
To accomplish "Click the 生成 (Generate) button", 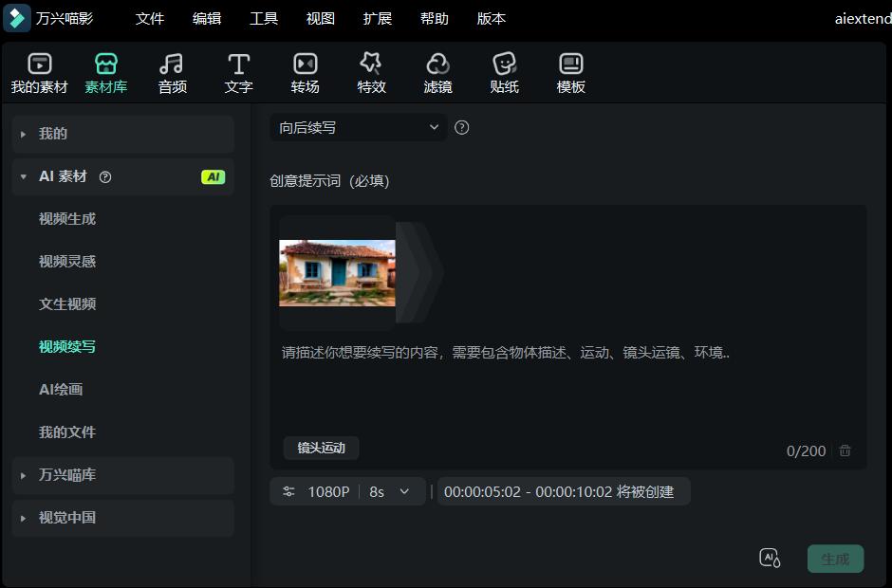I will coord(835,559).
